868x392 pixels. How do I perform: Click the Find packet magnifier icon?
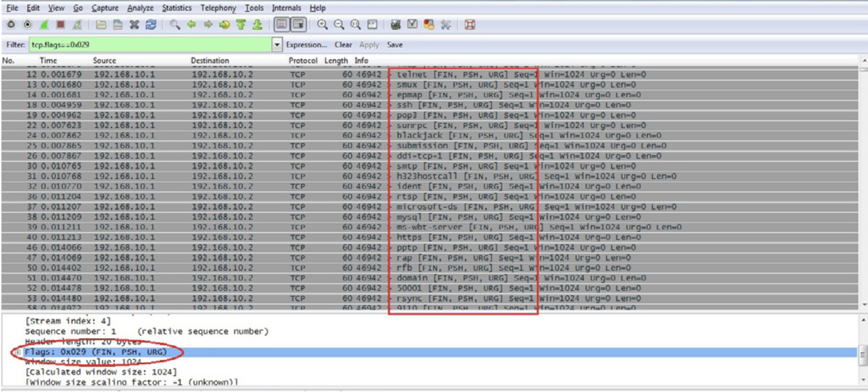click(x=175, y=25)
